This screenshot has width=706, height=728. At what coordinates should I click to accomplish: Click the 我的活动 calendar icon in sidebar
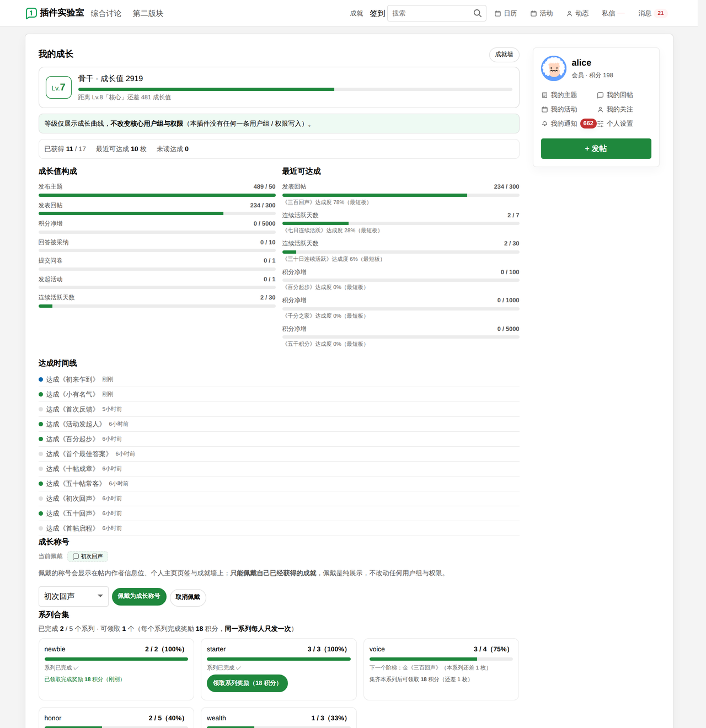click(545, 110)
